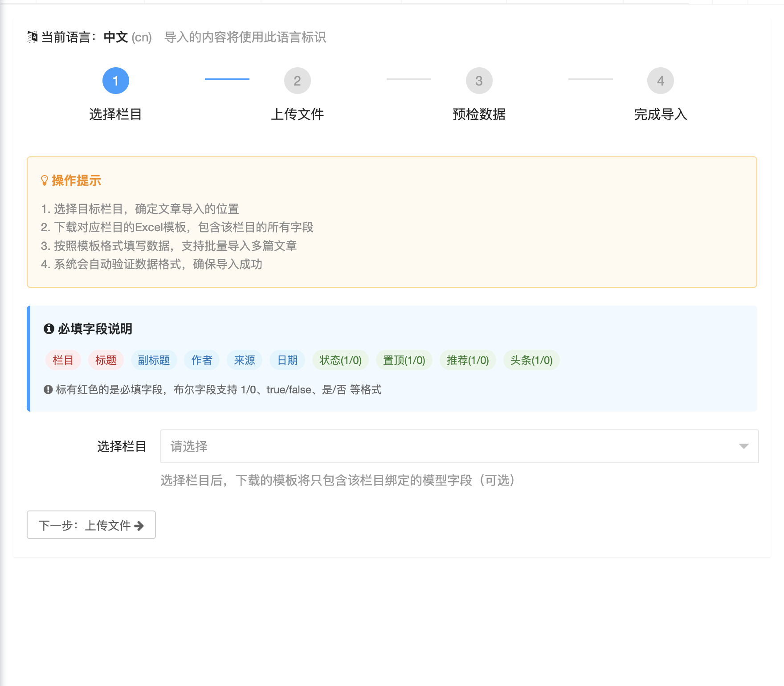Click the 置顶(1/0) boolean field tag

(404, 360)
